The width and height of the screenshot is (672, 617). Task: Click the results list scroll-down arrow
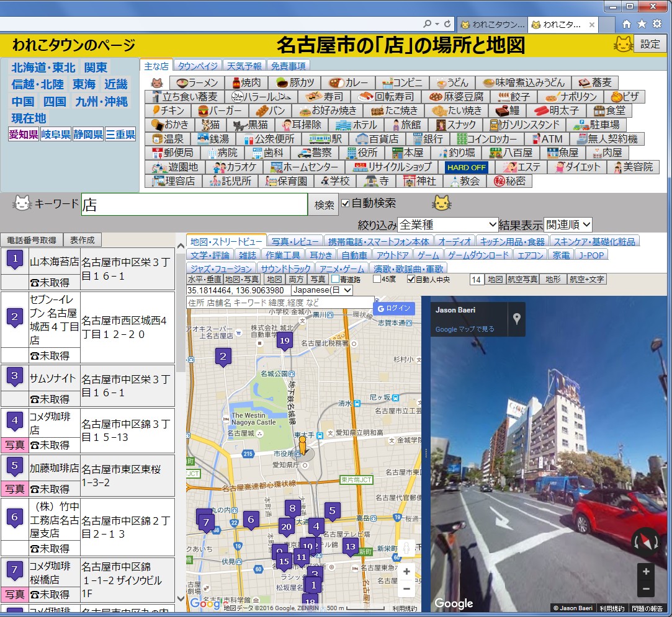(x=181, y=598)
